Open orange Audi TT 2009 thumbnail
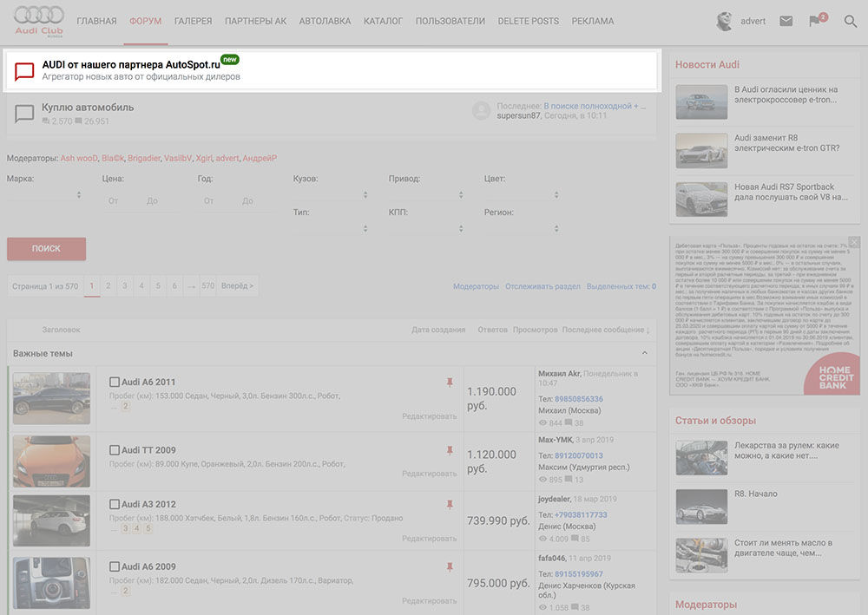 point(51,461)
